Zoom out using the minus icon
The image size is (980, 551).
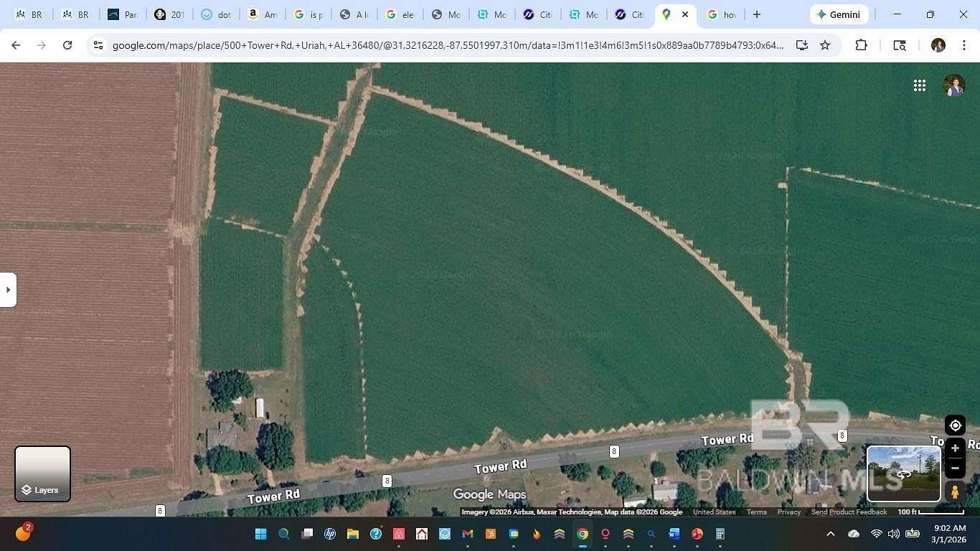click(954, 468)
